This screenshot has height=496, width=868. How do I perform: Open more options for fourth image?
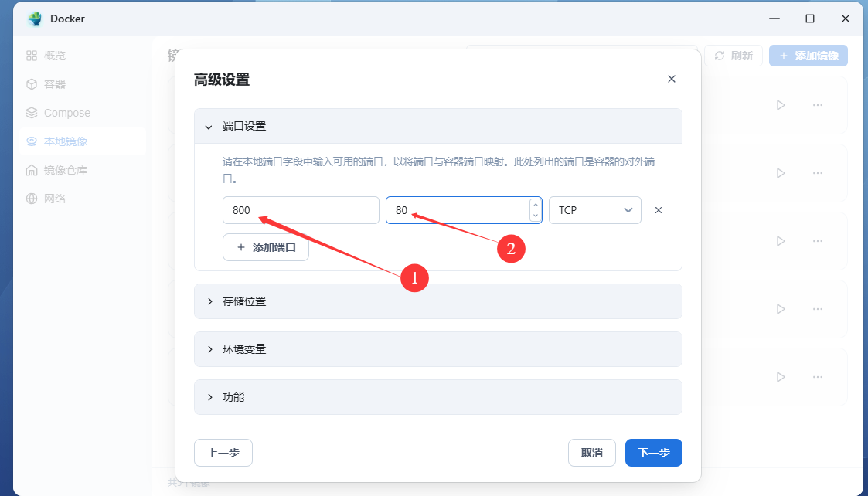818,309
